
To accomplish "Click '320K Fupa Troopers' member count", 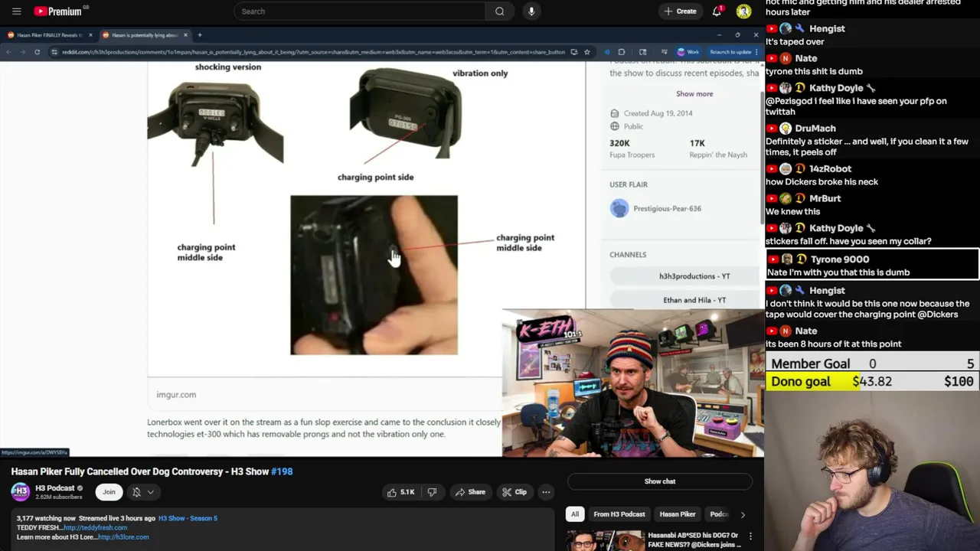I will pyautogui.click(x=632, y=148).
